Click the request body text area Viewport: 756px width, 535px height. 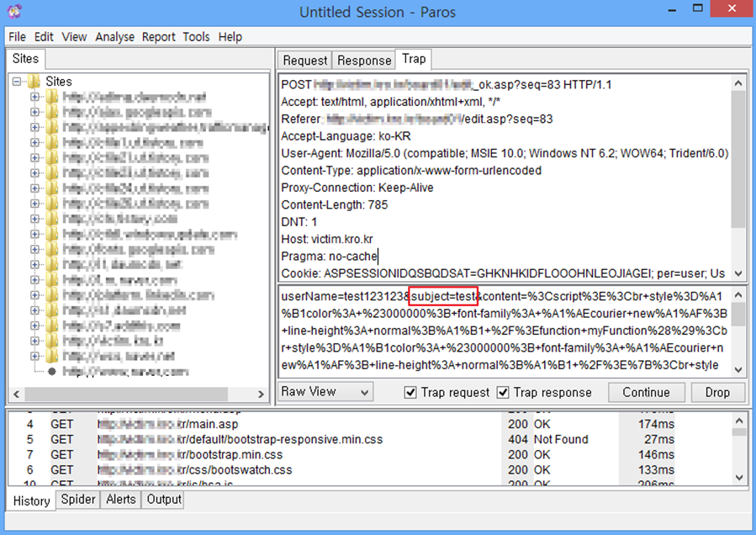(505, 331)
